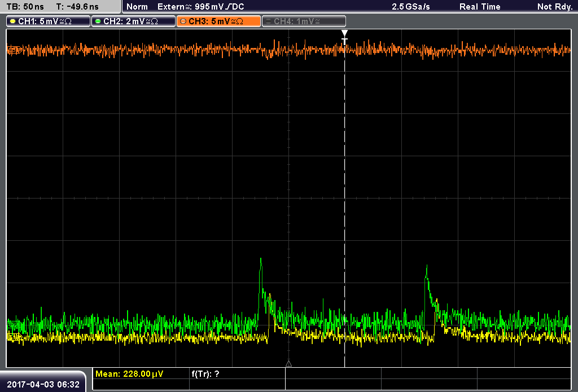Click the yellow dot on the CH1 tab

[12, 21]
